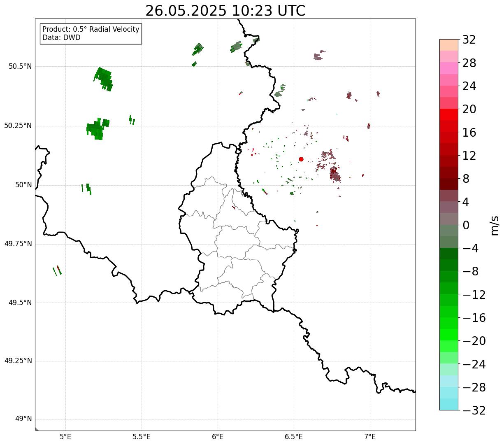504x445 pixels.
Task: Click the colorbar value −28
Action: click(474, 387)
